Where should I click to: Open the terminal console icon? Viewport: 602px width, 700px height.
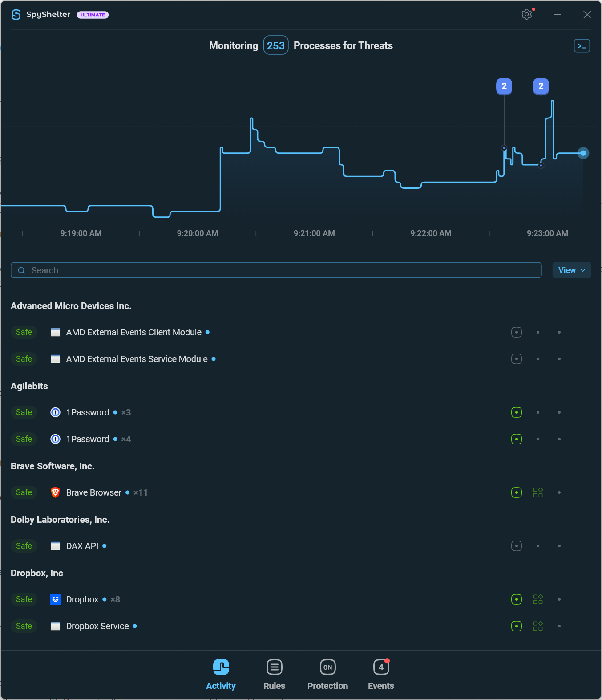pyautogui.click(x=582, y=45)
